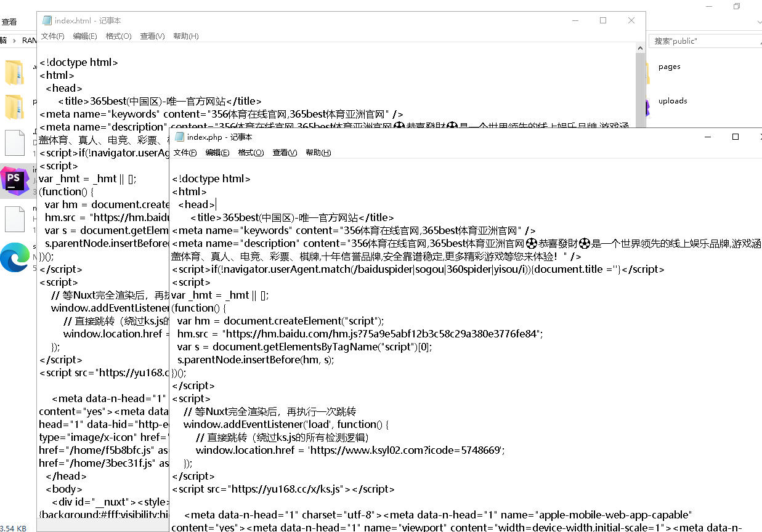Maximize the index.php Notepad window
This screenshot has height=532, width=762.
[735, 137]
